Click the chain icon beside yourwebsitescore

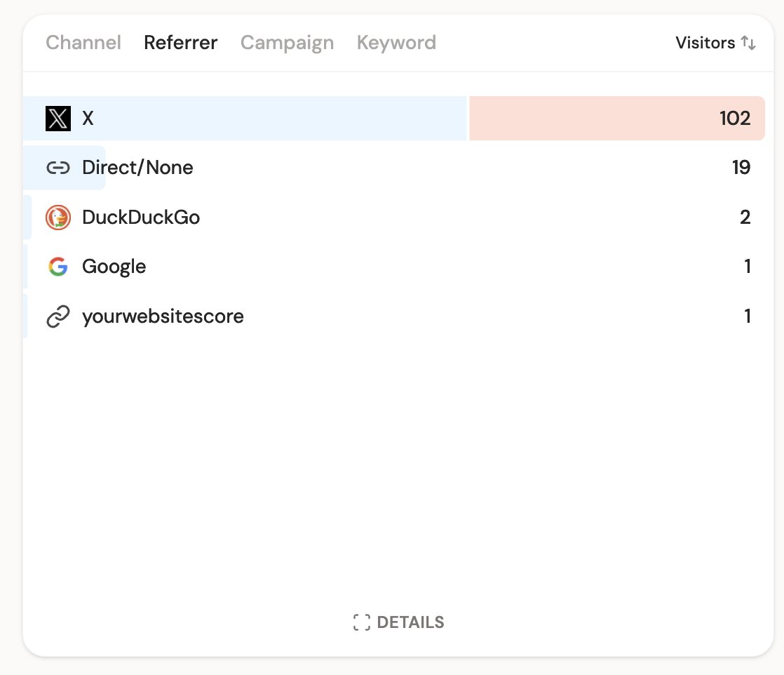click(x=58, y=316)
